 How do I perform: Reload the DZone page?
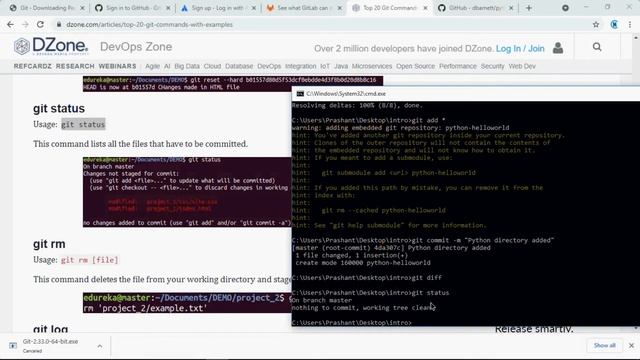click(40, 24)
